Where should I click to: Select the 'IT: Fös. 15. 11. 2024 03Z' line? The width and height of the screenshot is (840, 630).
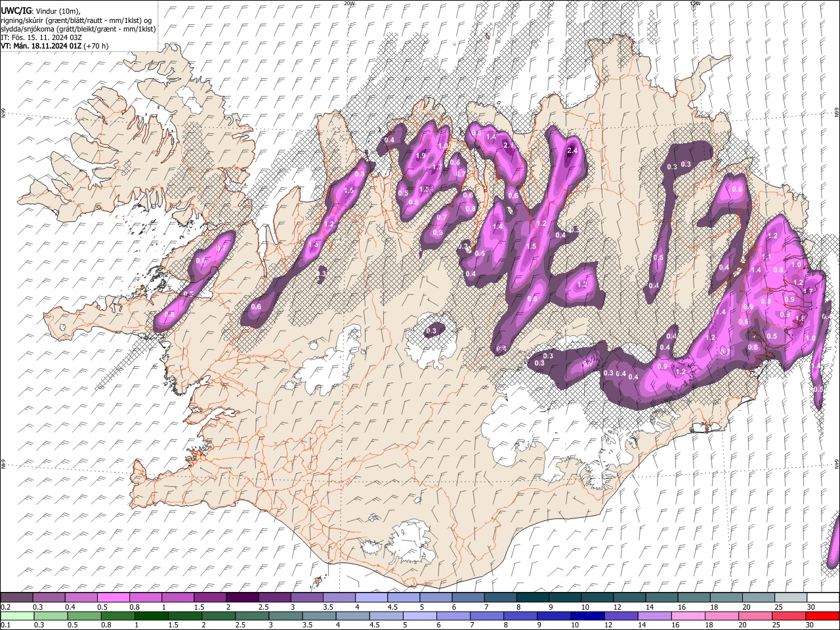click(41, 37)
